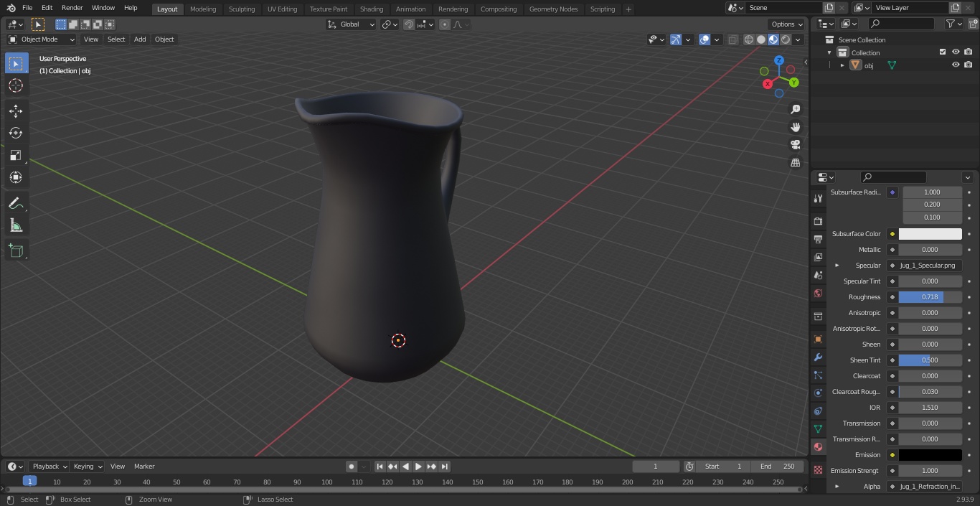The image size is (980, 506).
Task: Switch to the Modeling workspace tab
Action: pos(203,9)
